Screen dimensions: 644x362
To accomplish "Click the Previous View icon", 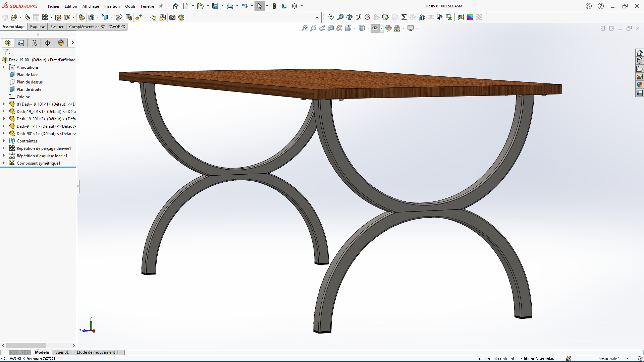I will click(322, 28).
